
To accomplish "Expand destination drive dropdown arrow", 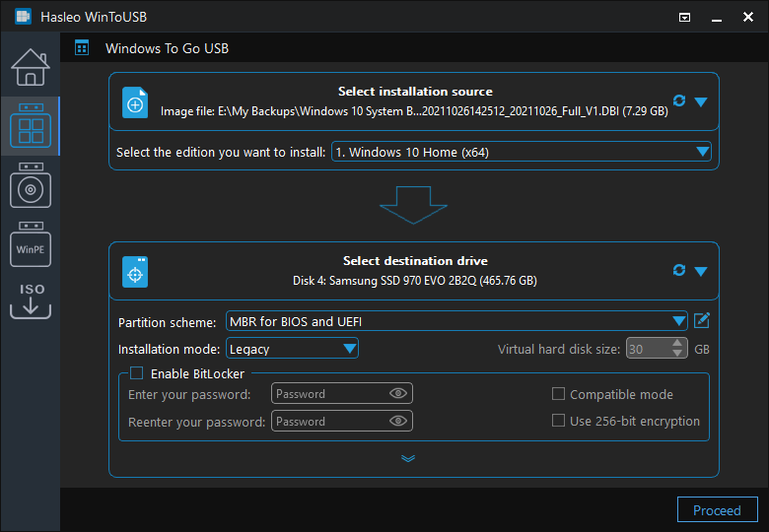I will coord(701,271).
